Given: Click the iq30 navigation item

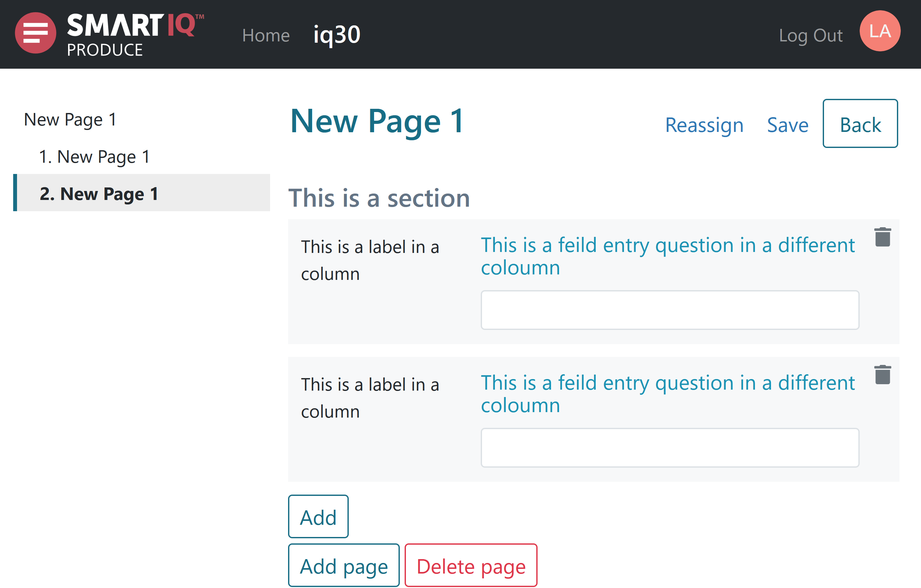Looking at the screenshot, I should (337, 35).
